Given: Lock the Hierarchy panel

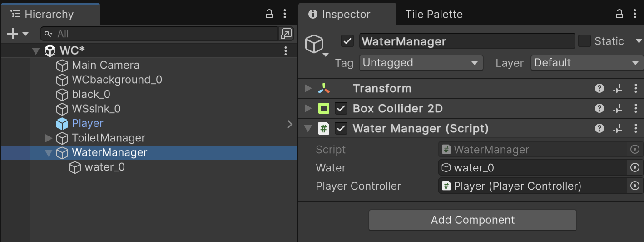Looking at the screenshot, I should pos(269,14).
